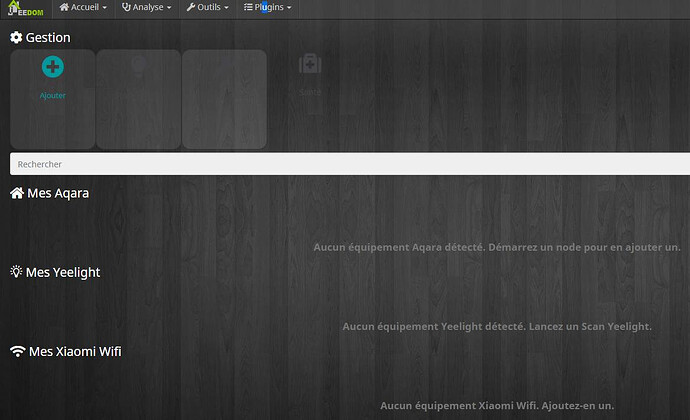Click the teal plus Ajouter icon
This screenshot has height=420, width=690.
pyautogui.click(x=53, y=67)
